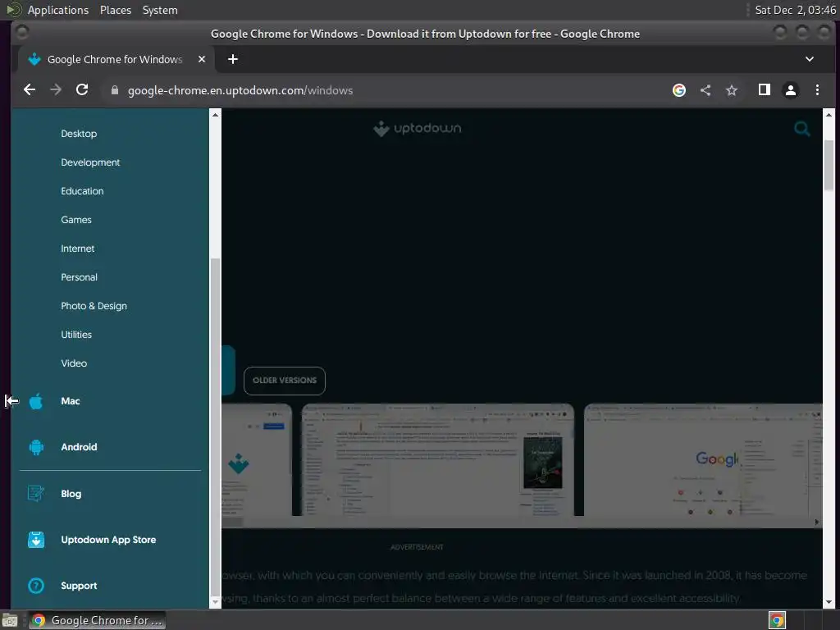Open the Photo & Design category
The width and height of the screenshot is (840, 630).
tap(94, 306)
